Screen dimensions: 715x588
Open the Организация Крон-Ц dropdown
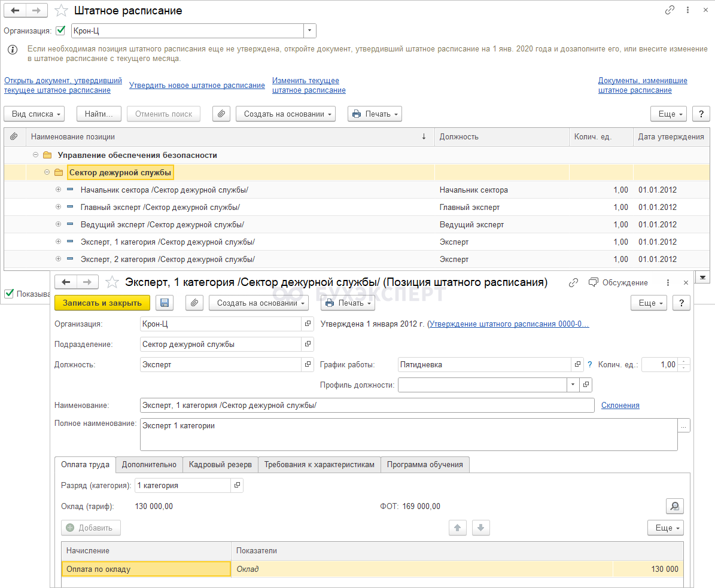309,31
